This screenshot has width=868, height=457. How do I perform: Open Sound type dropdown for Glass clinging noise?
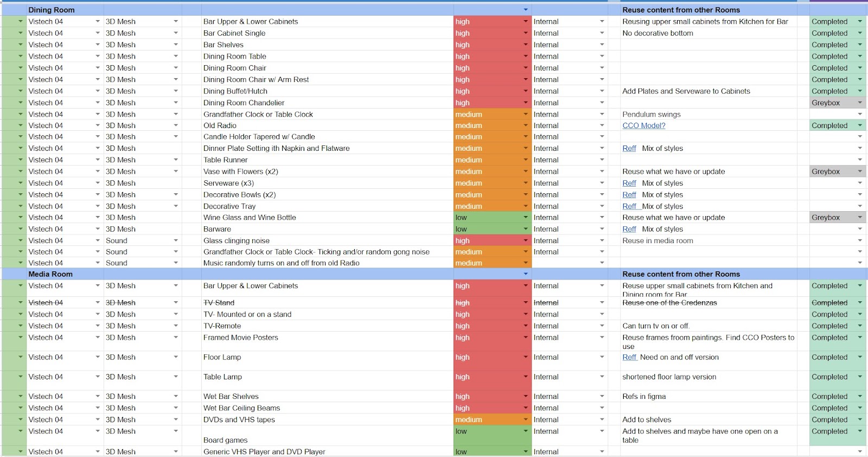tap(176, 240)
